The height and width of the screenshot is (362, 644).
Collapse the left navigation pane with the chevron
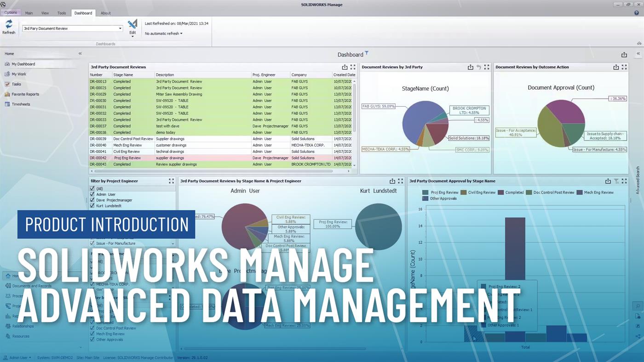click(80, 53)
